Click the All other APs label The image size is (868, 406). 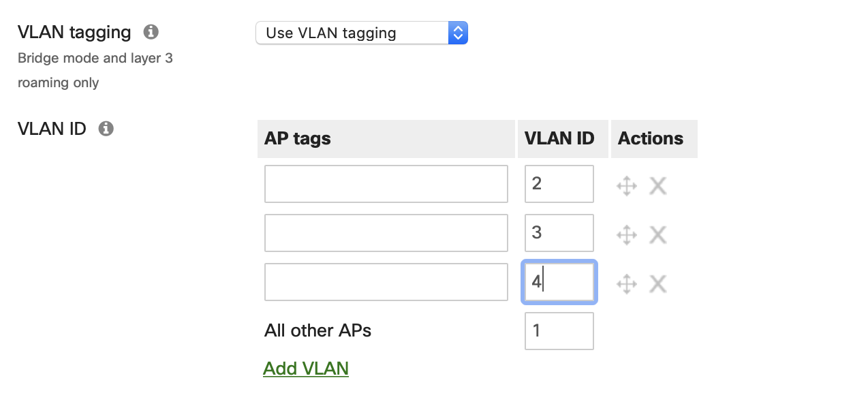[317, 330]
